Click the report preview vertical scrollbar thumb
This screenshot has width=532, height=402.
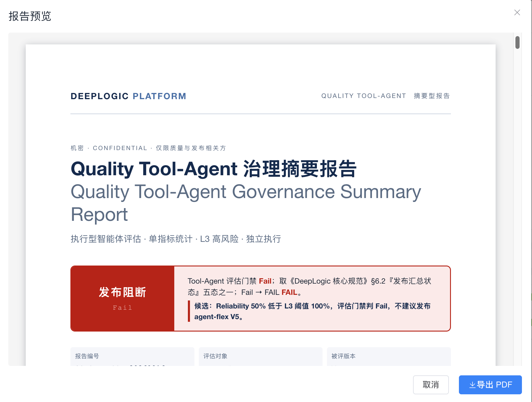(x=517, y=42)
